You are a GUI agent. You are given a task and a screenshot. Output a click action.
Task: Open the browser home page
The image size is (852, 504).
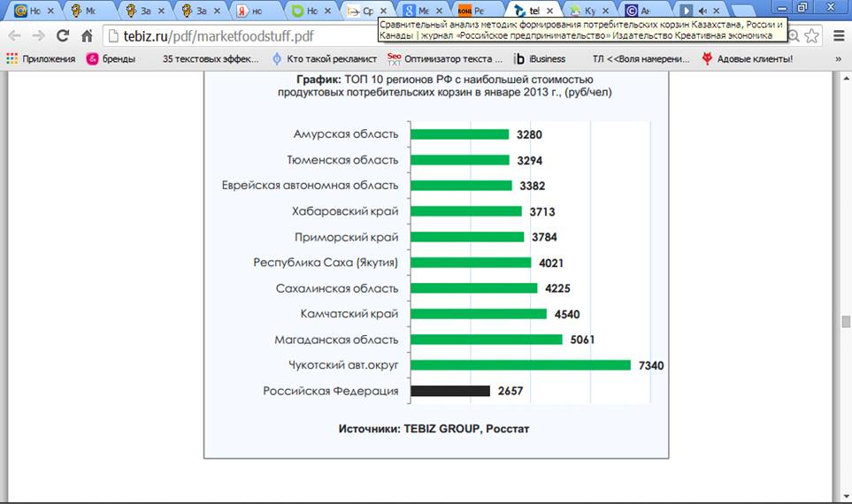87,36
